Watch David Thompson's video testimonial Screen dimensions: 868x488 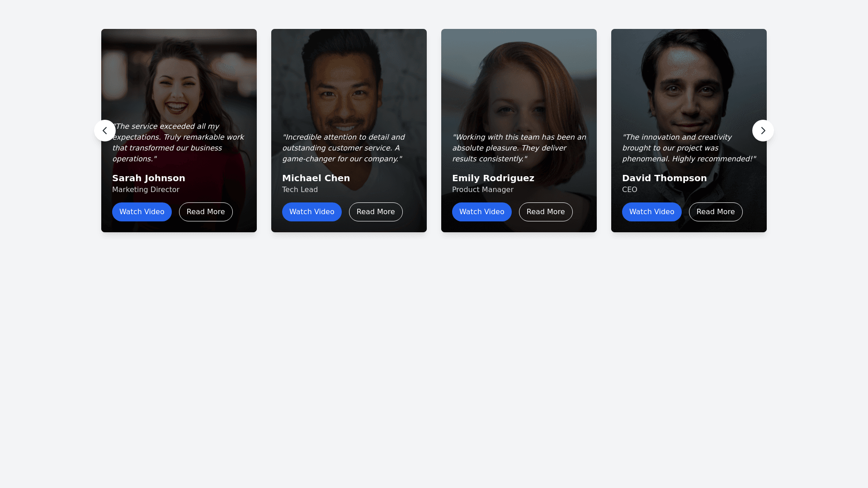[651, 212]
